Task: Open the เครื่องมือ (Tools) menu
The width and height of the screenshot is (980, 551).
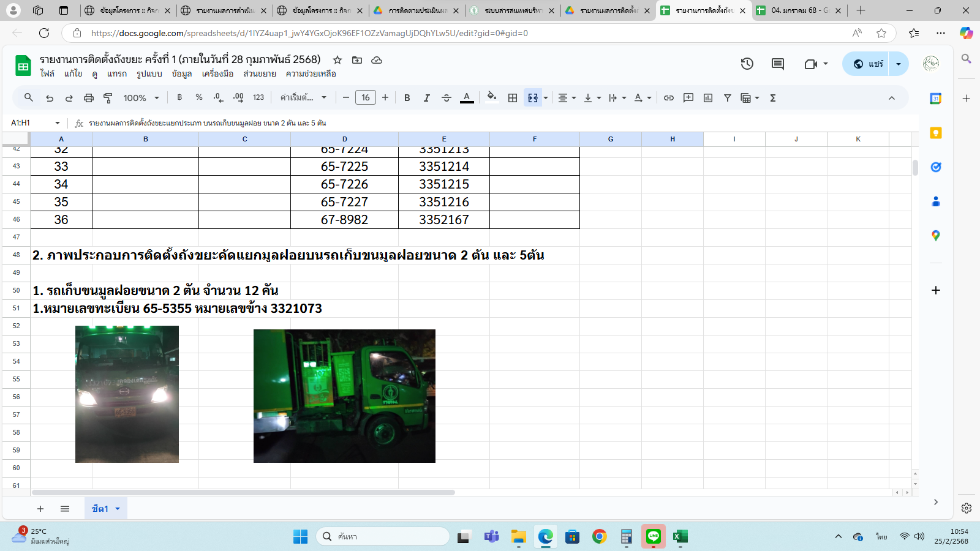Action: 218,73
